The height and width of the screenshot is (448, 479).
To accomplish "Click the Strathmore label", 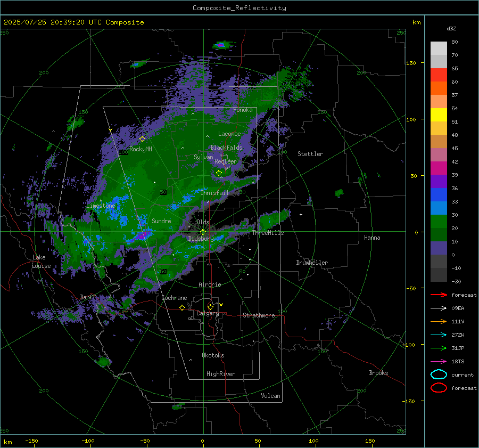I will click(x=259, y=315).
